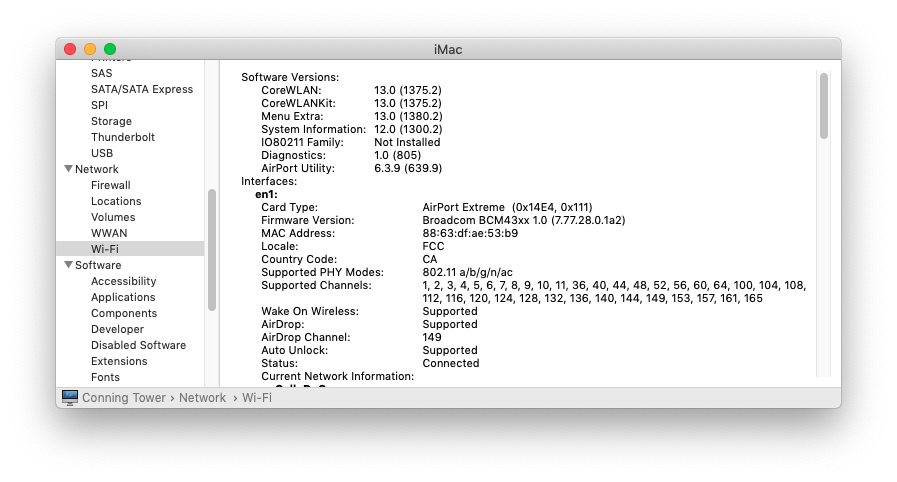
Task: Click the Wake On Wireless label
Action: click(x=310, y=311)
